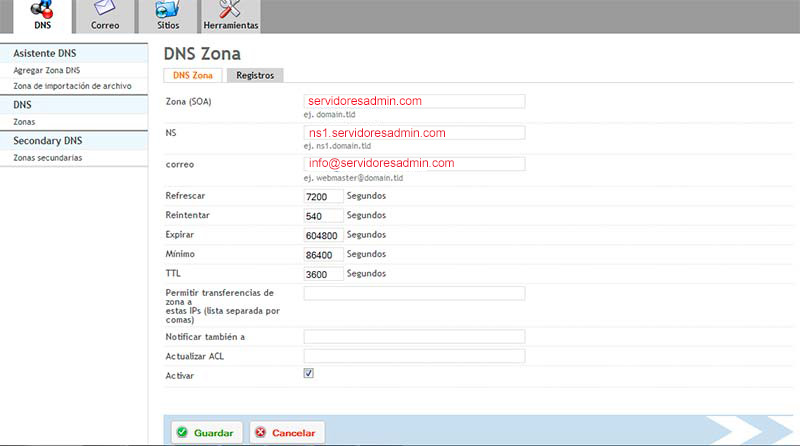Click the Herramientas label in the top navigation
The height and width of the screenshot is (446, 800).
tap(231, 25)
